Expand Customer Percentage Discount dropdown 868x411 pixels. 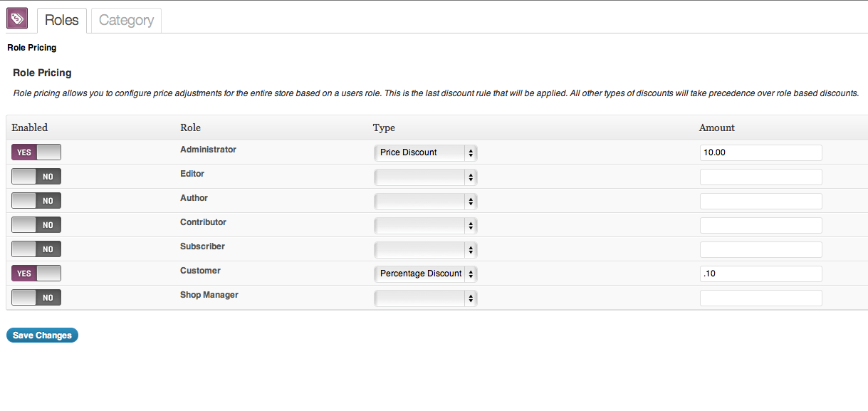coord(425,274)
